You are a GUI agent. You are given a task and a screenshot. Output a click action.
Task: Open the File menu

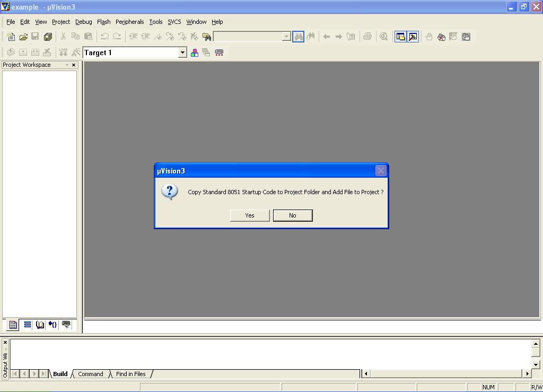11,22
